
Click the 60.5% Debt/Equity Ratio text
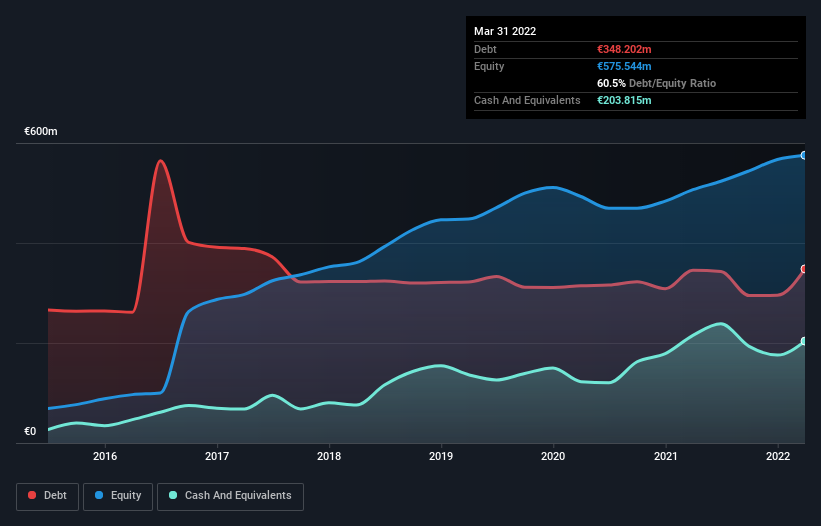(657, 83)
